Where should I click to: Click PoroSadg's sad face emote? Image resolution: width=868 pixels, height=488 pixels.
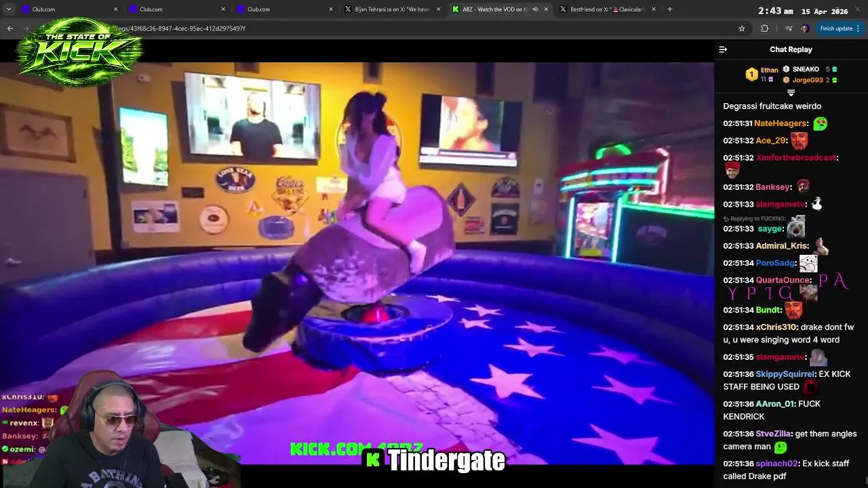click(x=808, y=262)
